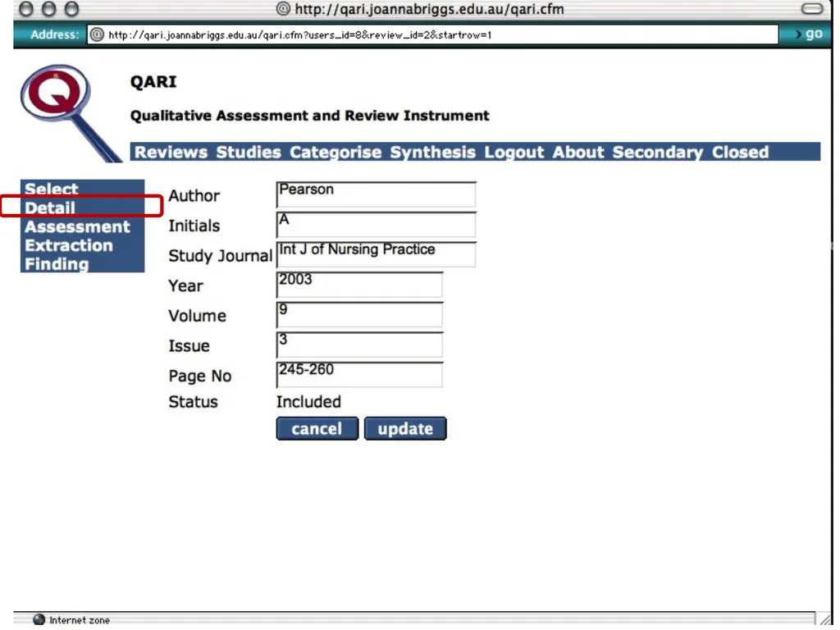The image size is (840, 630).
Task: Click the Year field showing 2003
Action: coord(359,285)
